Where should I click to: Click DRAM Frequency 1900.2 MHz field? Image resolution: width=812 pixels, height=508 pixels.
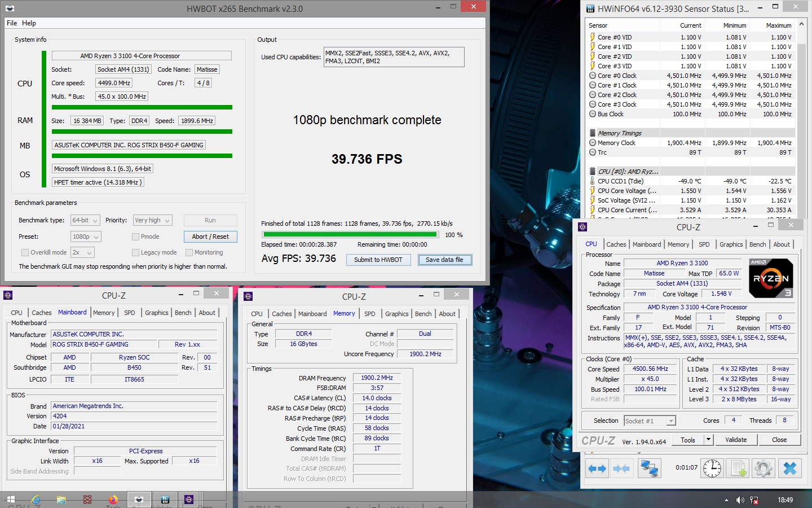377,378
